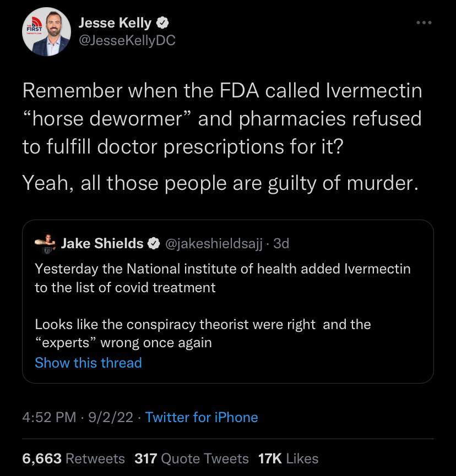
Task: Click the Twitter for iPhone source link
Action: click(x=202, y=418)
